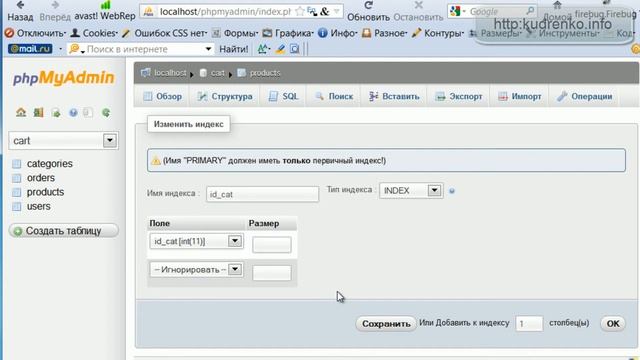Click Ошибок CSS нет toolbar item

(x=164, y=33)
